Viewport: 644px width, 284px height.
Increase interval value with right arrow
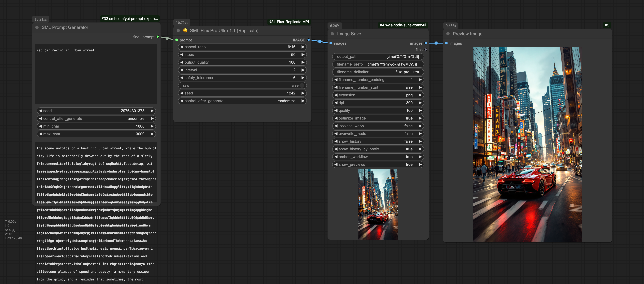coord(303,70)
